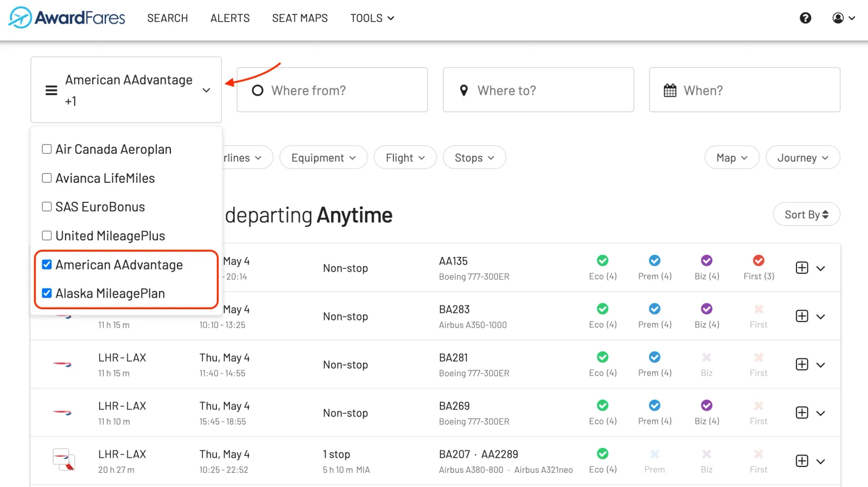Select the BA281 flight number text

pyautogui.click(x=453, y=357)
